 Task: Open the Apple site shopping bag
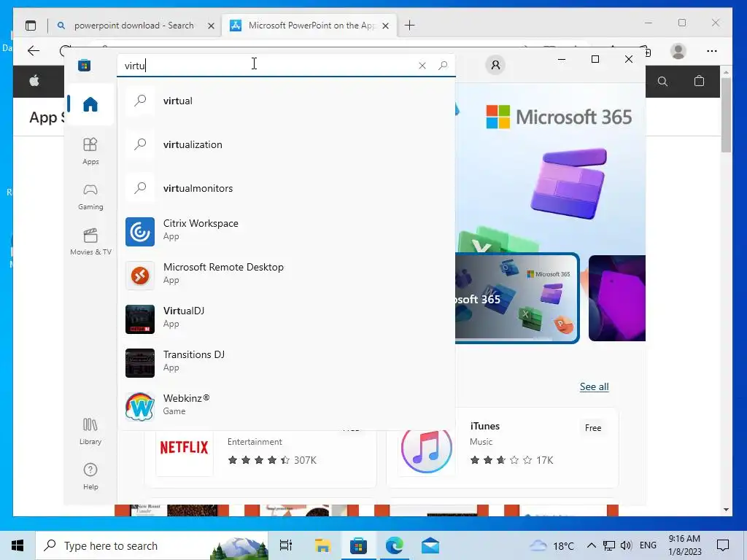point(699,81)
